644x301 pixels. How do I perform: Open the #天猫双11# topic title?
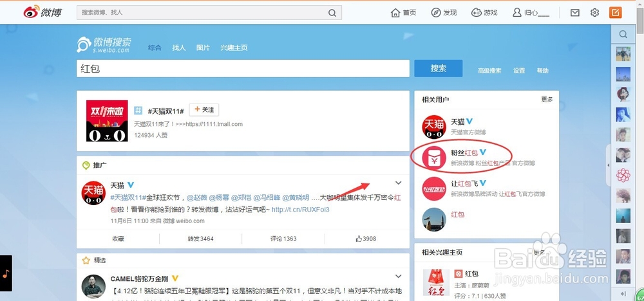pos(166,111)
